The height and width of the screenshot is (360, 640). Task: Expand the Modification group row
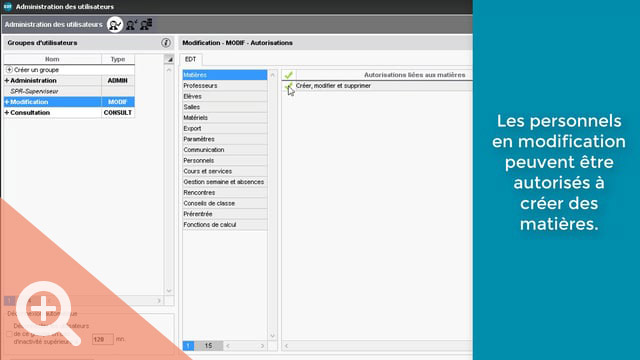[x=7, y=102]
